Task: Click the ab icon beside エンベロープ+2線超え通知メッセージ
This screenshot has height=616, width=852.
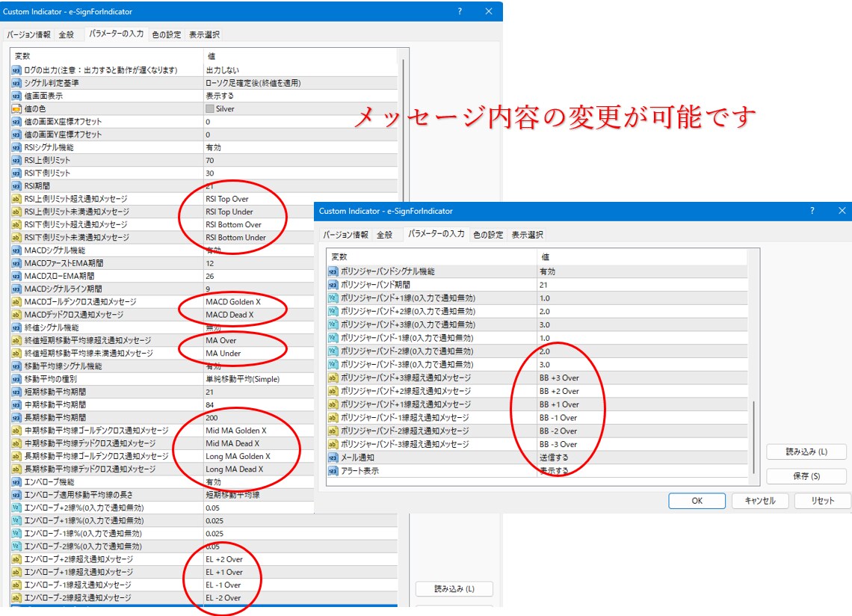Action: 16,559
